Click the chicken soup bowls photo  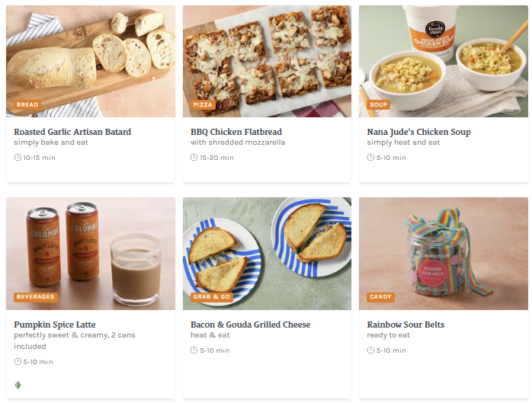444,61
